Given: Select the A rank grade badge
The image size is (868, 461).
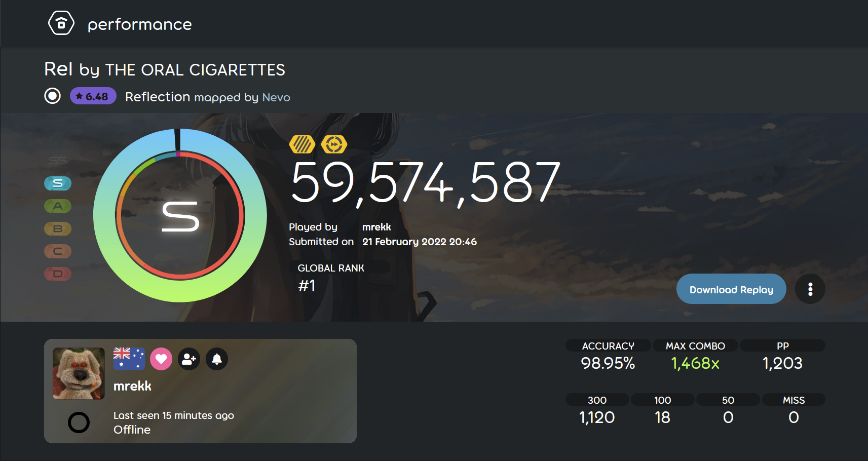Looking at the screenshot, I should pos(57,206).
